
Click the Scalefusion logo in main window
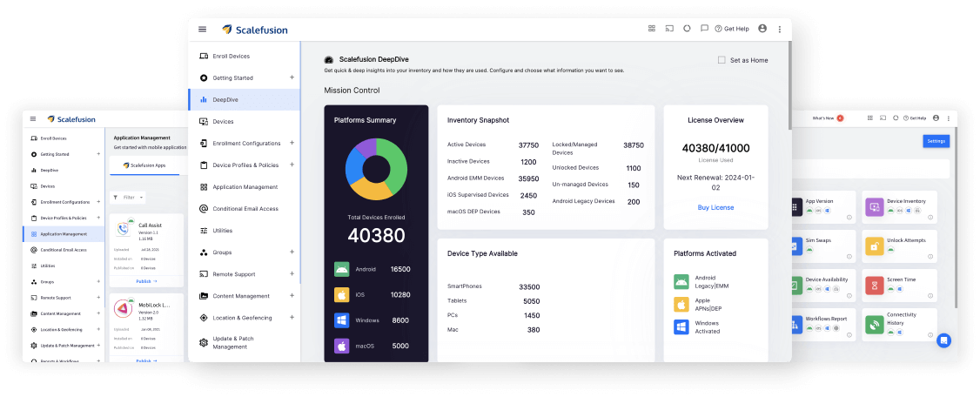[x=255, y=30]
